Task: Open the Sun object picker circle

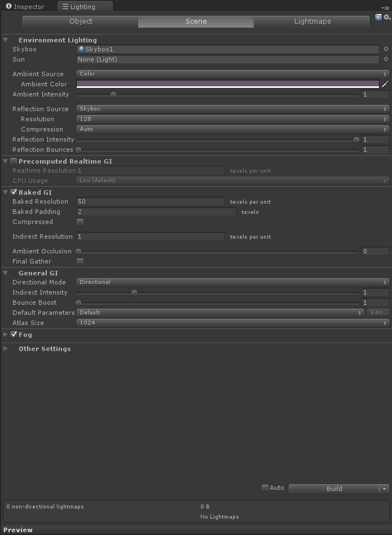Action: click(x=385, y=59)
